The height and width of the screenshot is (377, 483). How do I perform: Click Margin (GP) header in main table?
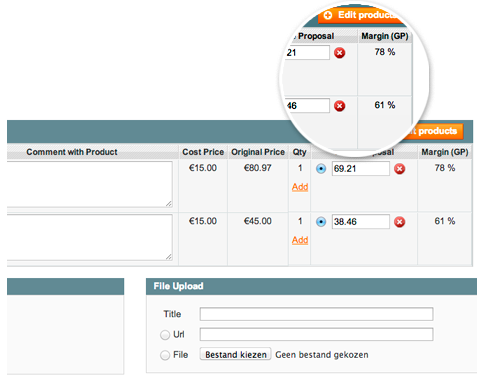tap(445, 152)
